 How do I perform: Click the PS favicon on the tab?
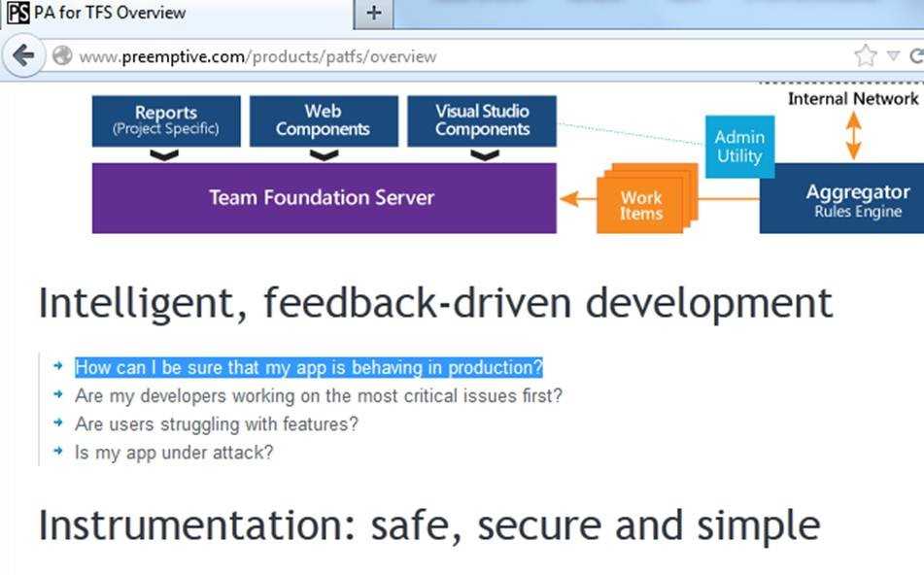point(17,14)
